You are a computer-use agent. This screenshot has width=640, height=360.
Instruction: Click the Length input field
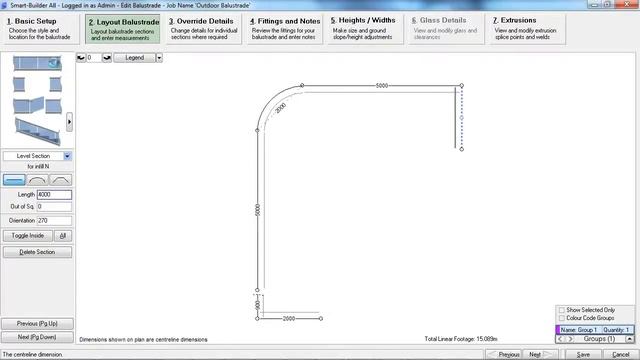54,195
